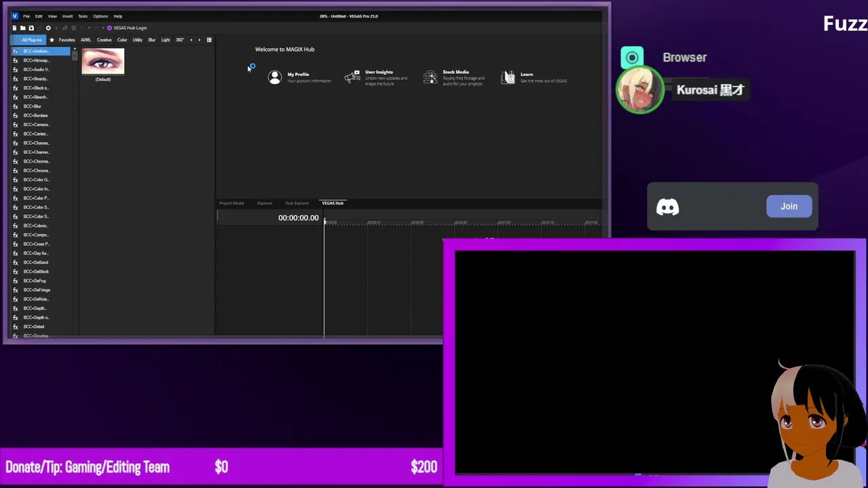Click the Paste toolbar icon
This screenshot has height=488, width=868.
coord(73,28)
